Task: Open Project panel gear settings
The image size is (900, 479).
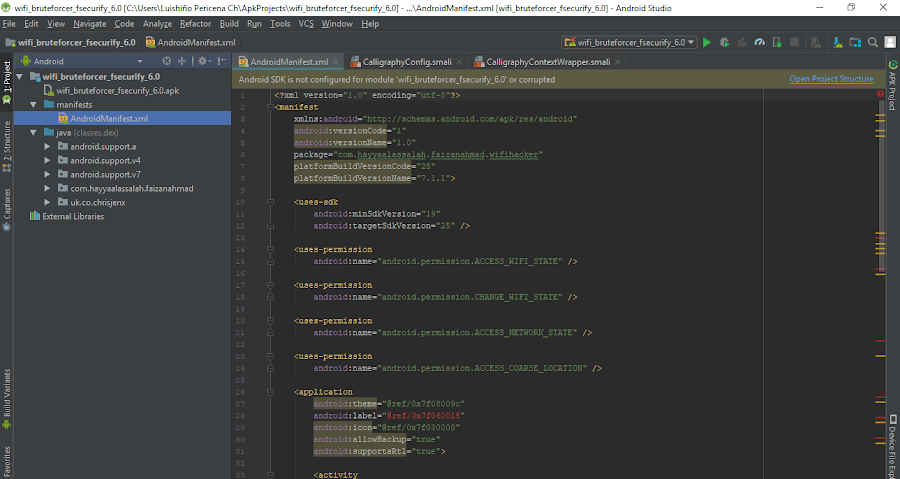Action: click(204, 61)
